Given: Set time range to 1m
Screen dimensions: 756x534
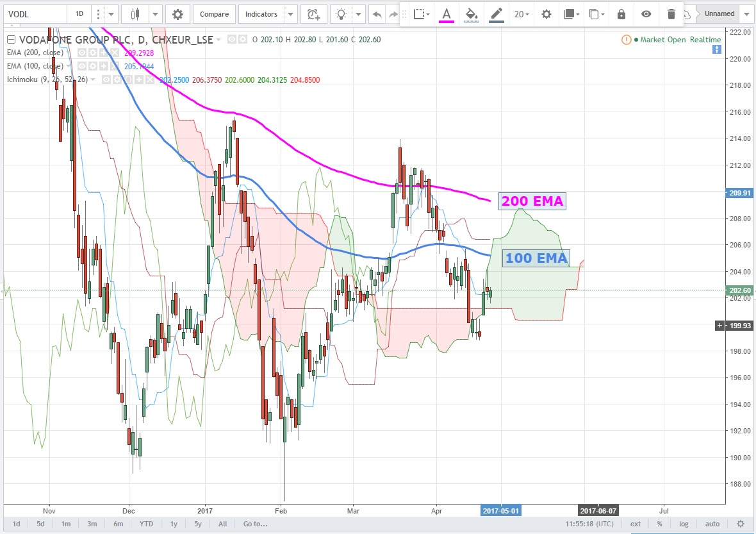Looking at the screenshot, I should pyautogui.click(x=66, y=524).
